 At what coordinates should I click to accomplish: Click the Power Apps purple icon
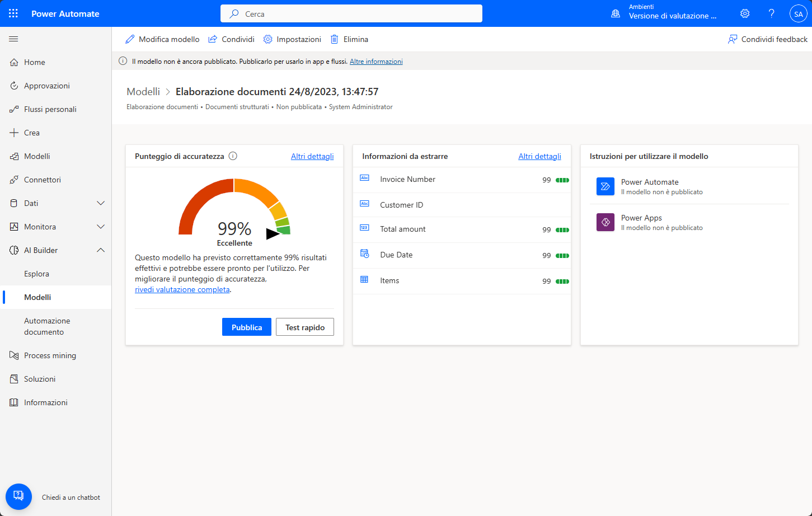(x=605, y=222)
